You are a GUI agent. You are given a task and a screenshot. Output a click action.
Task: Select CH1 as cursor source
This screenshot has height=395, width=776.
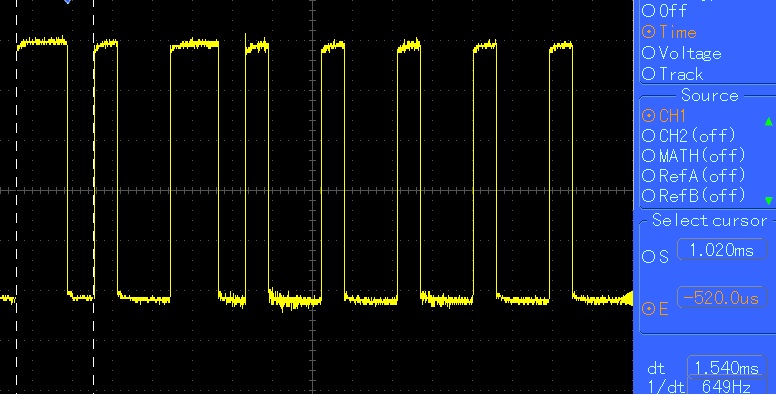coord(648,116)
